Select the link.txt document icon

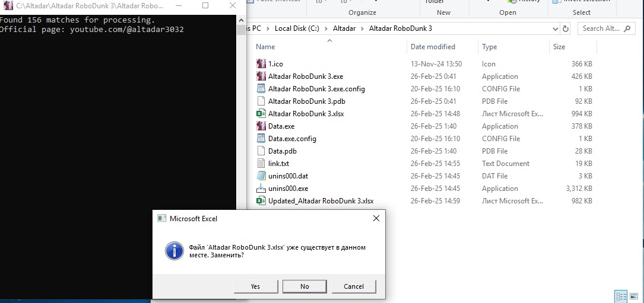[x=261, y=164]
